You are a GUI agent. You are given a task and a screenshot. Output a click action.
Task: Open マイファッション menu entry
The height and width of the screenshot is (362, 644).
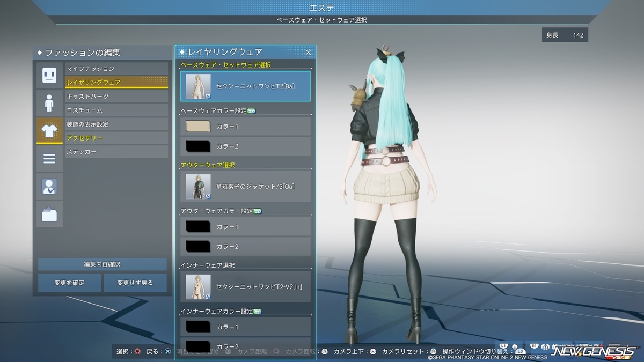point(116,69)
